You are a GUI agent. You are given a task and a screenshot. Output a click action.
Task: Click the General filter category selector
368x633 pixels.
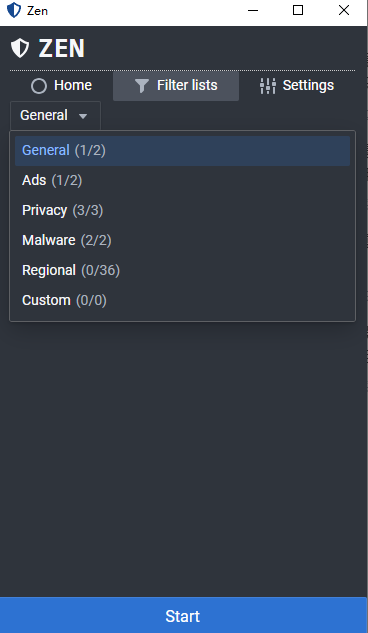(55, 115)
